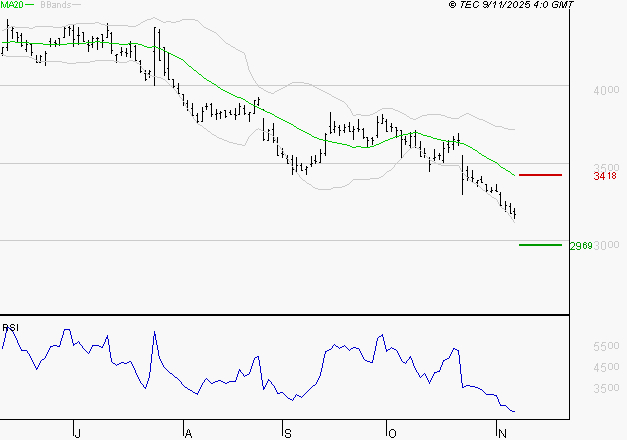The height and width of the screenshot is (440, 627).
Task: Click the J month axis marker
Action: click(78, 433)
